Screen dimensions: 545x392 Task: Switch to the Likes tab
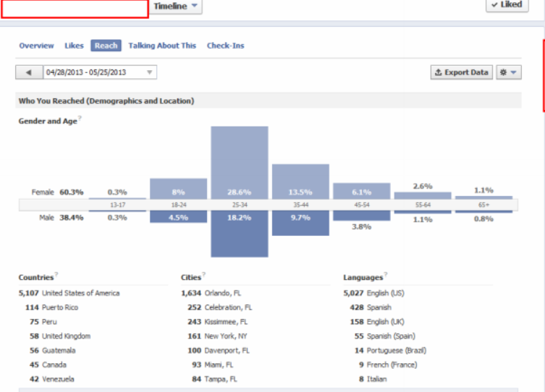pyautogui.click(x=74, y=46)
